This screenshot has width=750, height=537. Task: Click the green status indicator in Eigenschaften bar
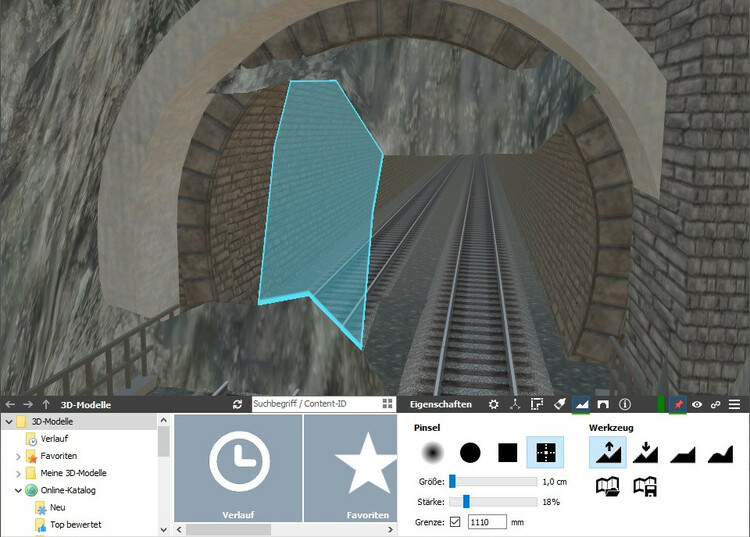coord(661,405)
